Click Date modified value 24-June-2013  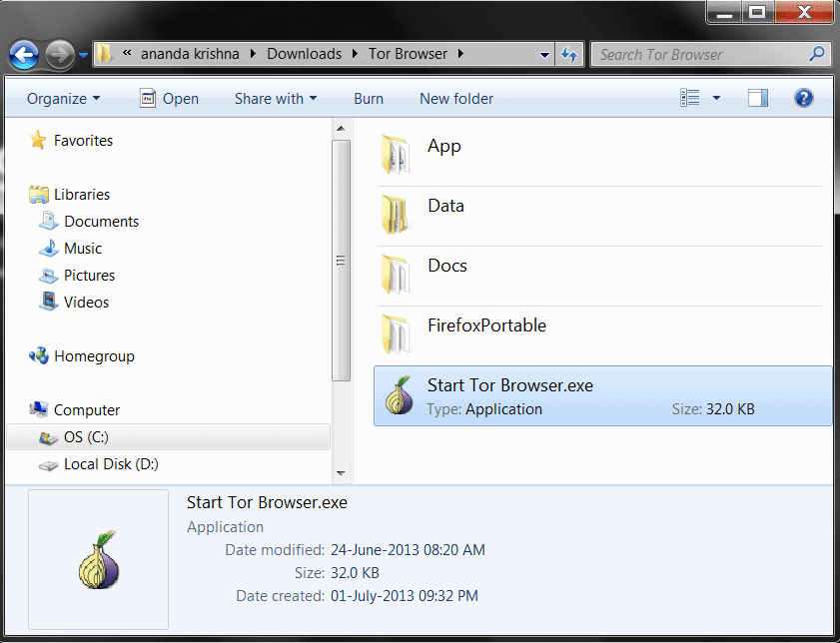coord(408,550)
